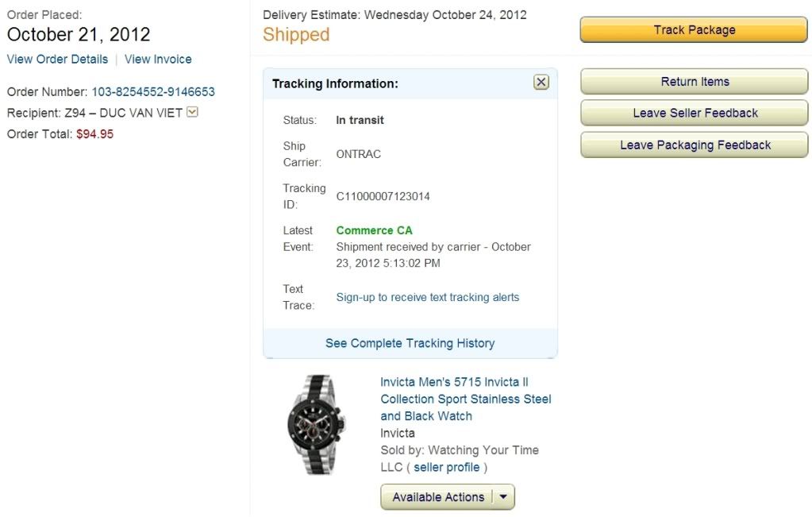Click the Track Package button
812x517 pixels.
[694, 29]
